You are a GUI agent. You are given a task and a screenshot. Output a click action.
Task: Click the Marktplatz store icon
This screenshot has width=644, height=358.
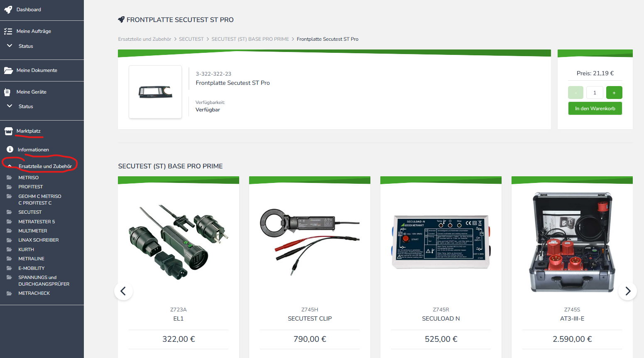point(8,131)
